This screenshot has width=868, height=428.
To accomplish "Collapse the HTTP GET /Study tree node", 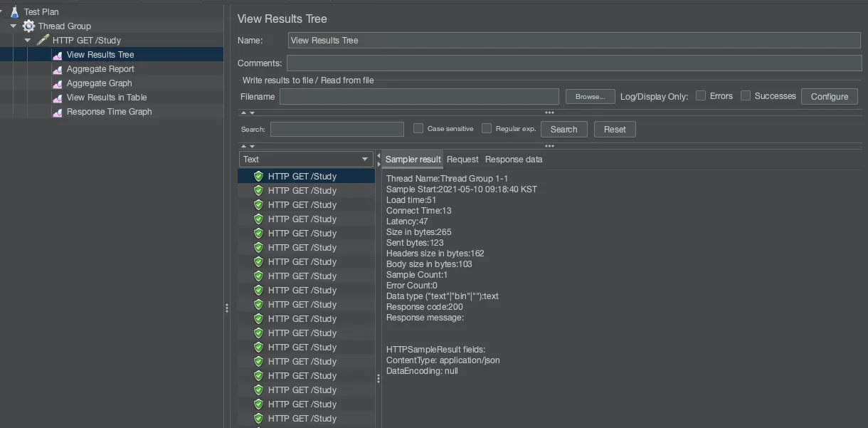I will pos(28,41).
